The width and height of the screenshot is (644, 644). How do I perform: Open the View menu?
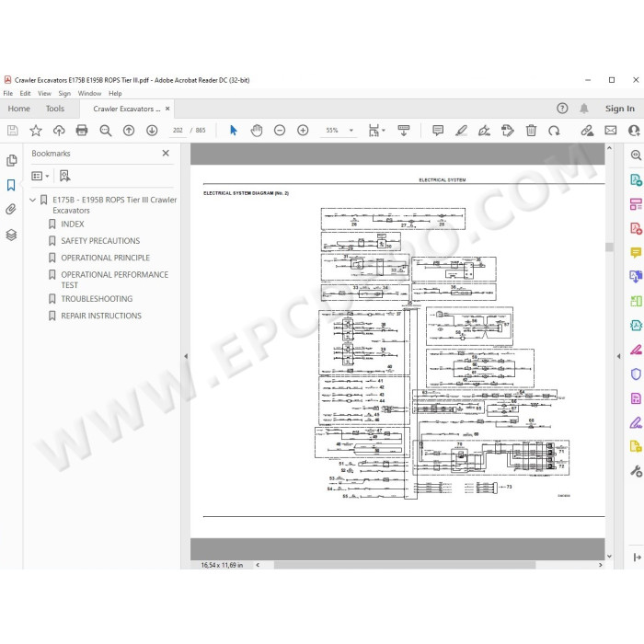44,94
